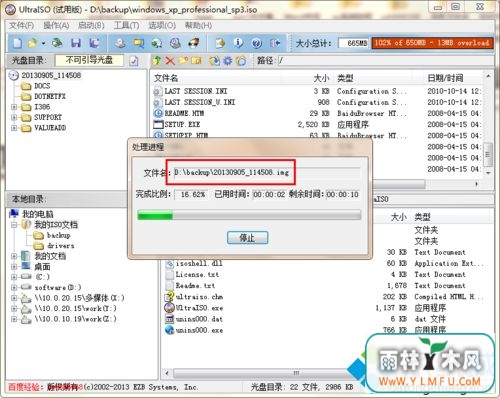Viewport: 500px width, 398px height.
Task: Click the Burn CD image icon
Action: click(175, 43)
